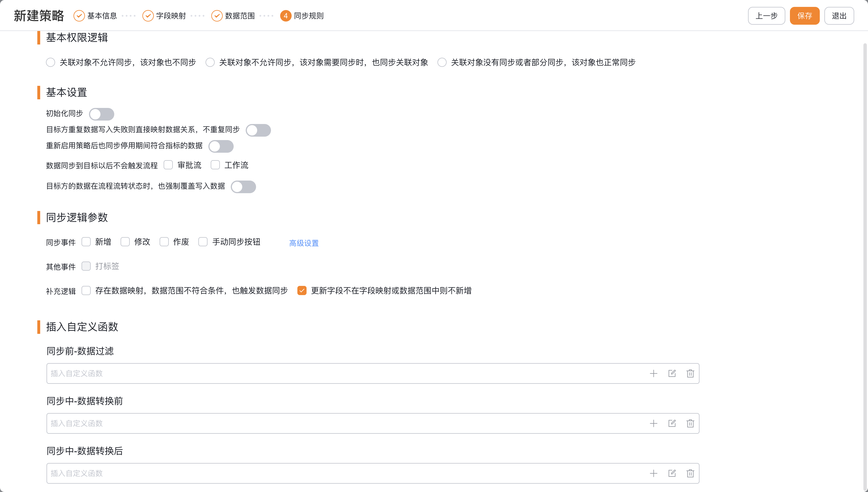Click the edit icon in 同步中-数据转换后 field
868x492 pixels.
tap(672, 473)
